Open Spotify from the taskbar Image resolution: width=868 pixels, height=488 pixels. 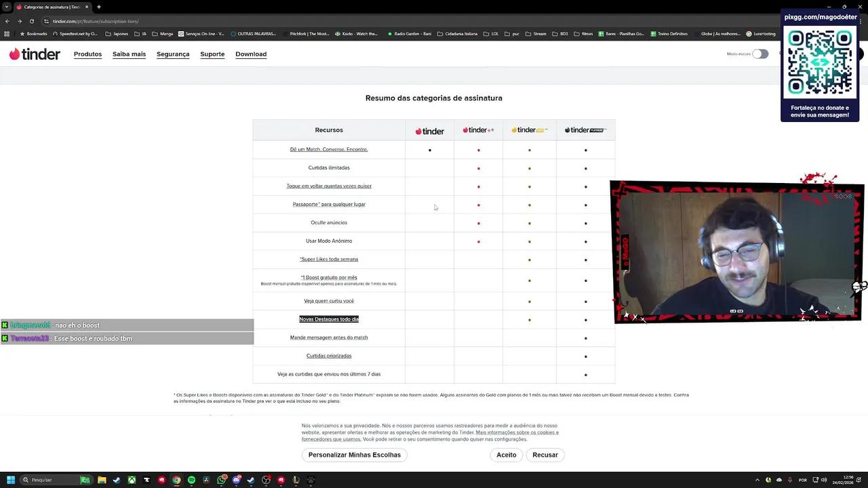pyautogui.click(x=191, y=480)
